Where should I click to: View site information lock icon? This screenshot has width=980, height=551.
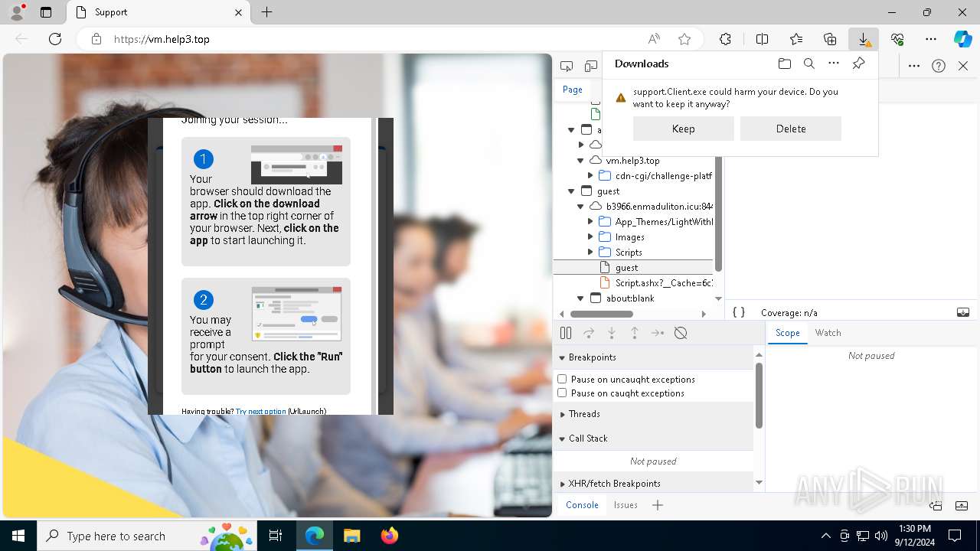[x=96, y=39]
